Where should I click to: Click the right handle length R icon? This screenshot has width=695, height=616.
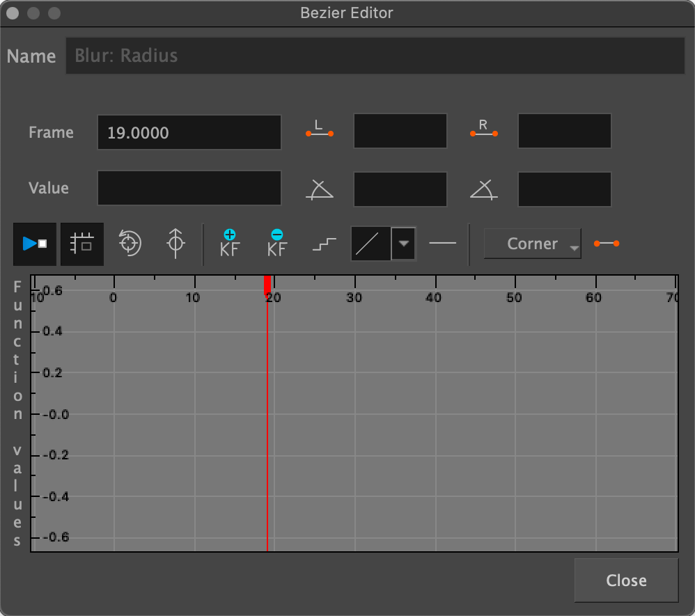(483, 130)
